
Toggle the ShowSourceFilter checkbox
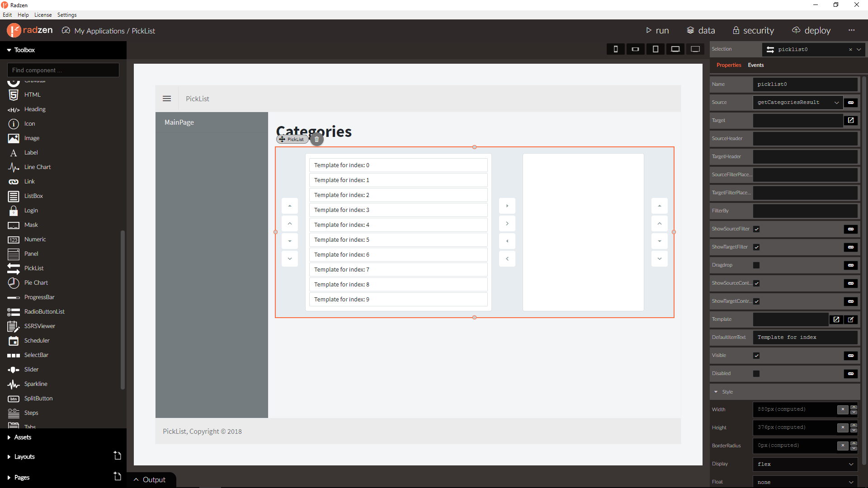point(756,229)
